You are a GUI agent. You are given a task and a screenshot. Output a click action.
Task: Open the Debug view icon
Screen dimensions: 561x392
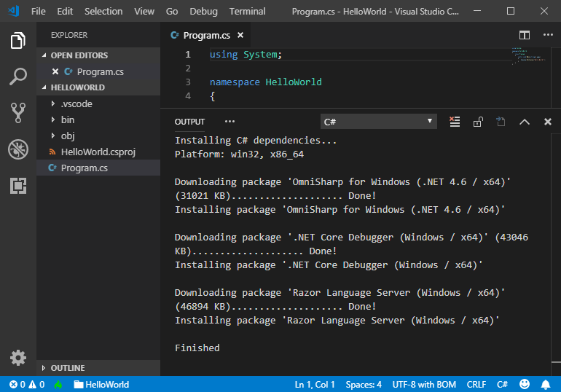click(18, 149)
